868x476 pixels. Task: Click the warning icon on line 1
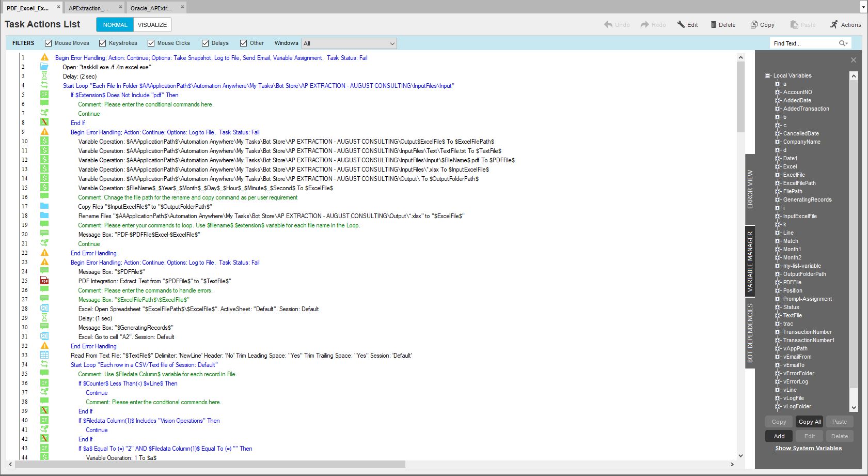(44, 58)
